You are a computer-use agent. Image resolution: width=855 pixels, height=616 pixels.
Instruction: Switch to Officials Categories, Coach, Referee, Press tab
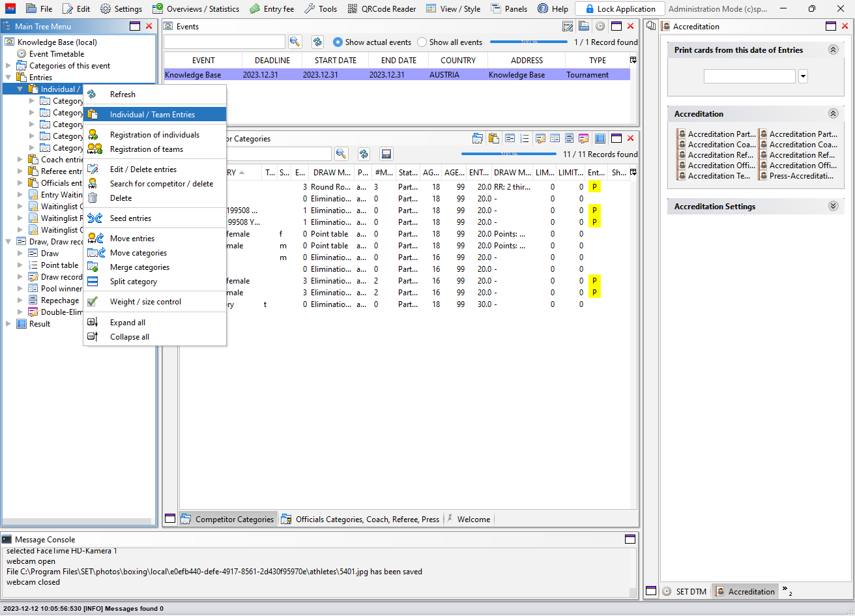[367, 520]
